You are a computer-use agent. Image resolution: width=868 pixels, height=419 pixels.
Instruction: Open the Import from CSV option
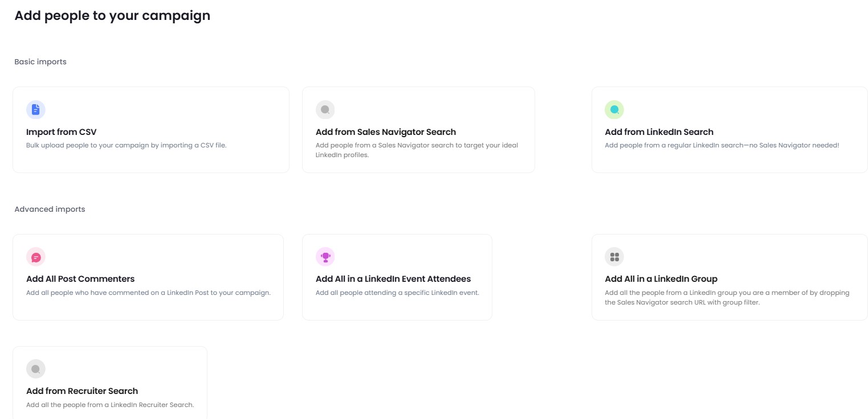(x=61, y=132)
